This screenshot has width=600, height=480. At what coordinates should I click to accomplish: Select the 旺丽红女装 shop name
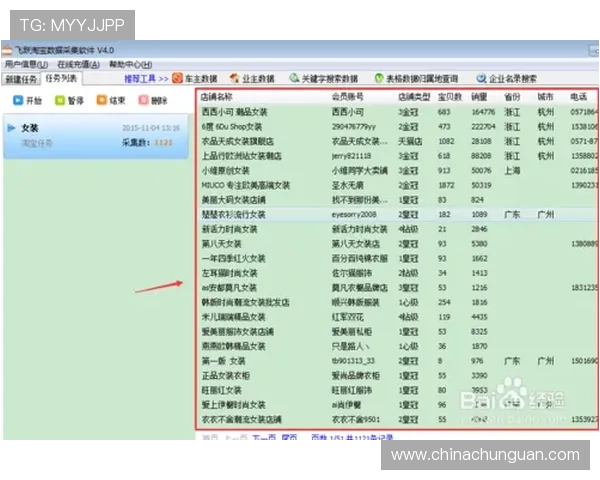pyautogui.click(x=222, y=390)
